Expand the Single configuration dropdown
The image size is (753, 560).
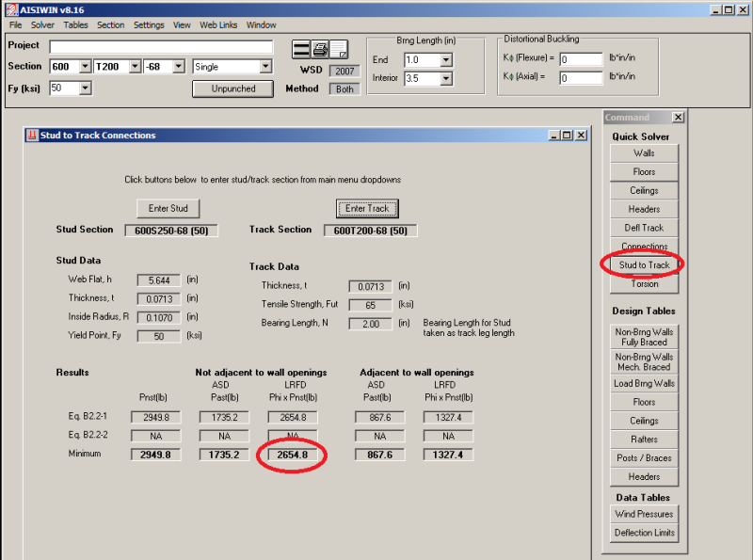pos(265,66)
